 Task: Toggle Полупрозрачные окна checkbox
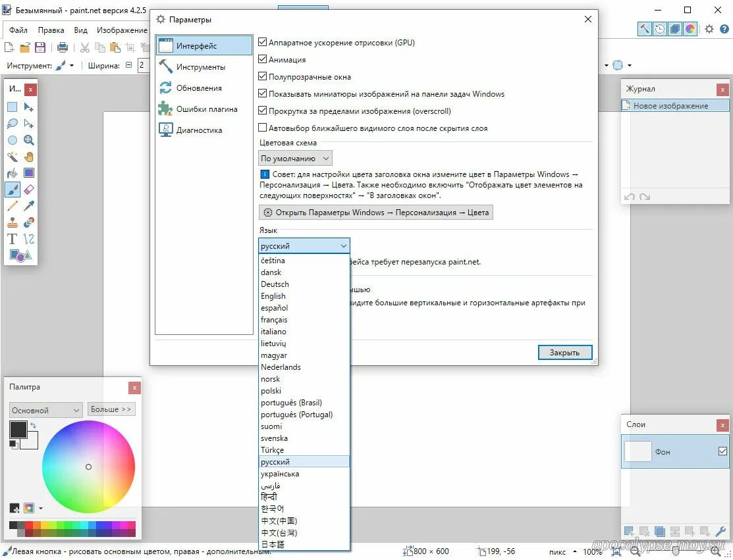point(263,76)
